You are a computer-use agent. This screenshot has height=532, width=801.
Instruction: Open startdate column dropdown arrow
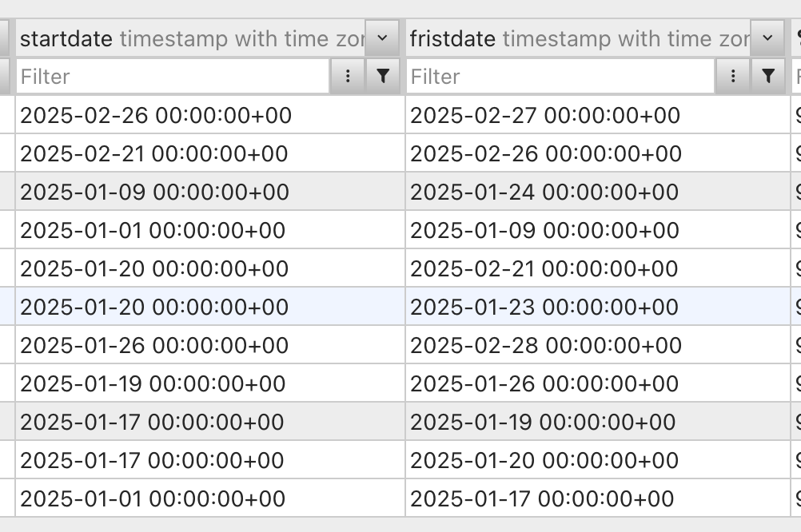pyautogui.click(x=381, y=38)
